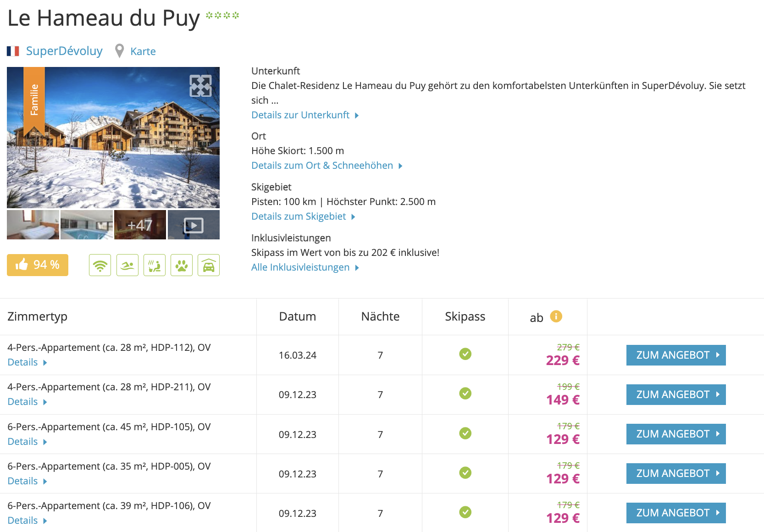Viewport: 764px width, 532px height.
Task: Click the swimming pool amenity icon
Action: point(127,265)
